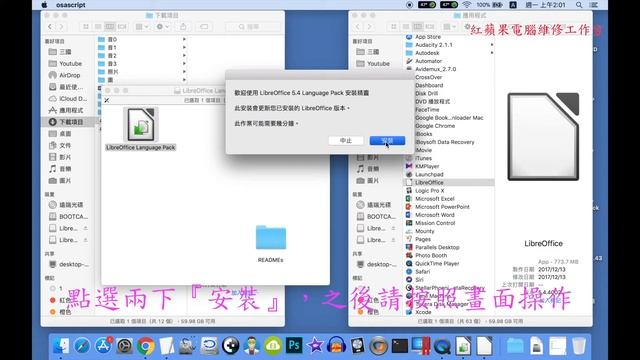Click the Share icon in 下載項目 window toolbar
The image size is (640, 360).
[183, 27]
